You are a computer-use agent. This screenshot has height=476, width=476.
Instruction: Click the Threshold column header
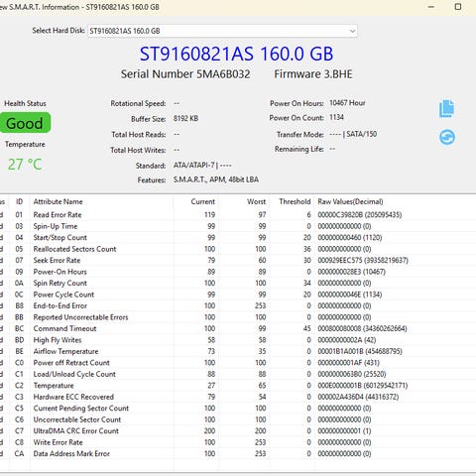coord(295,201)
